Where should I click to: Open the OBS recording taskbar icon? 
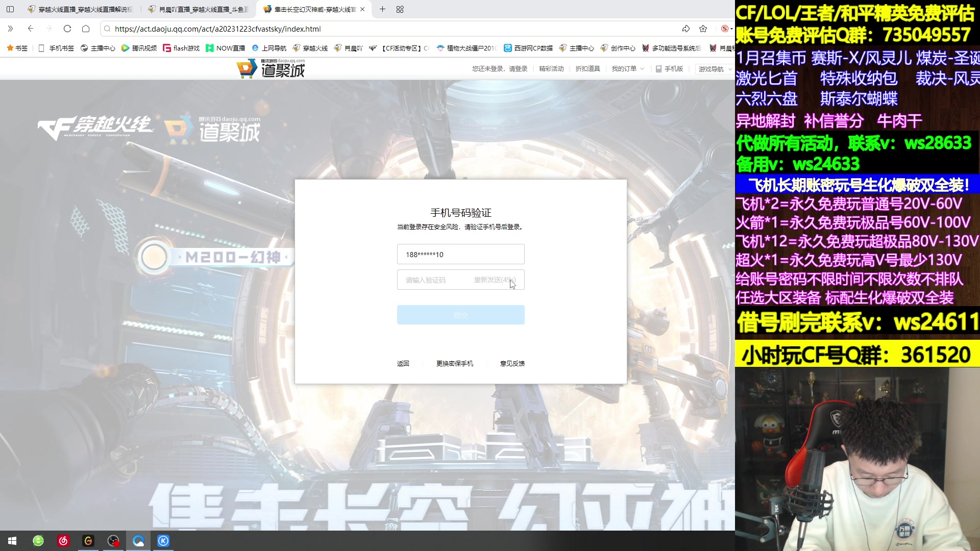pyautogui.click(x=113, y=541)
